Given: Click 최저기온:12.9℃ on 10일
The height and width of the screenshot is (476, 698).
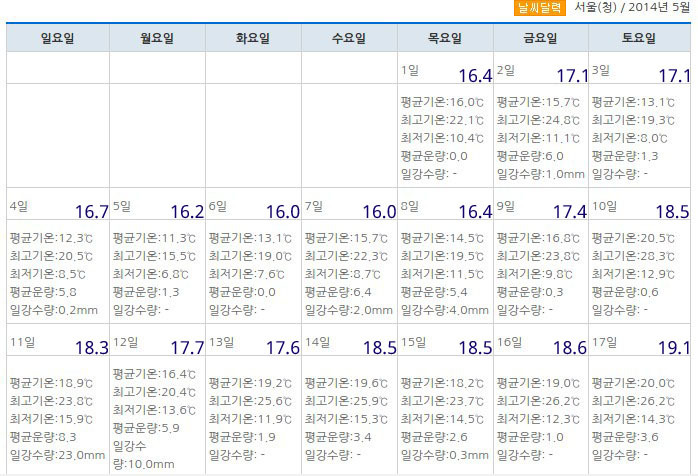Looking at the screenshot, I should tap(633, 274).
